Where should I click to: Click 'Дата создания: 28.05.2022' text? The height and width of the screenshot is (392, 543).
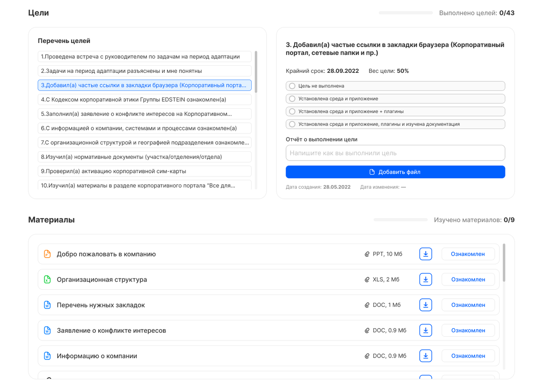tap(318, 187)
